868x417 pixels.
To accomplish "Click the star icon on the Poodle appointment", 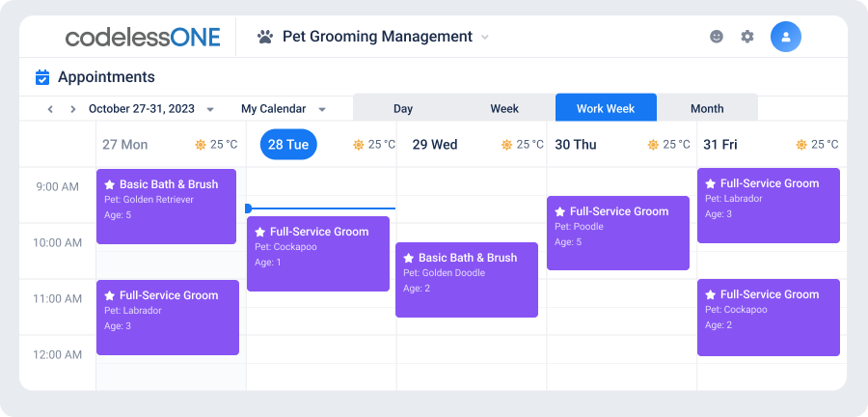I will [x=559, y=211].
